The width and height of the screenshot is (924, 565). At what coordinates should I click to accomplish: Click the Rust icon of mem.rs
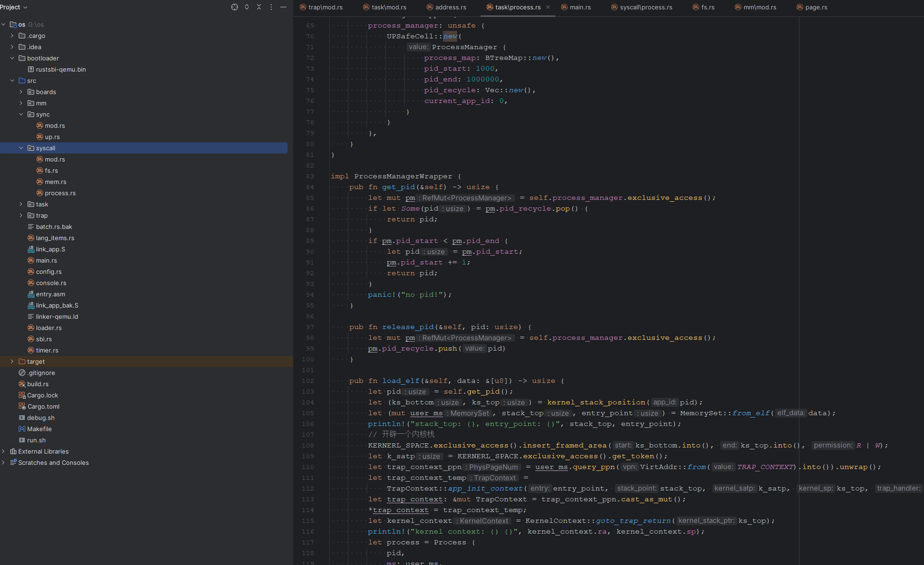40,182
